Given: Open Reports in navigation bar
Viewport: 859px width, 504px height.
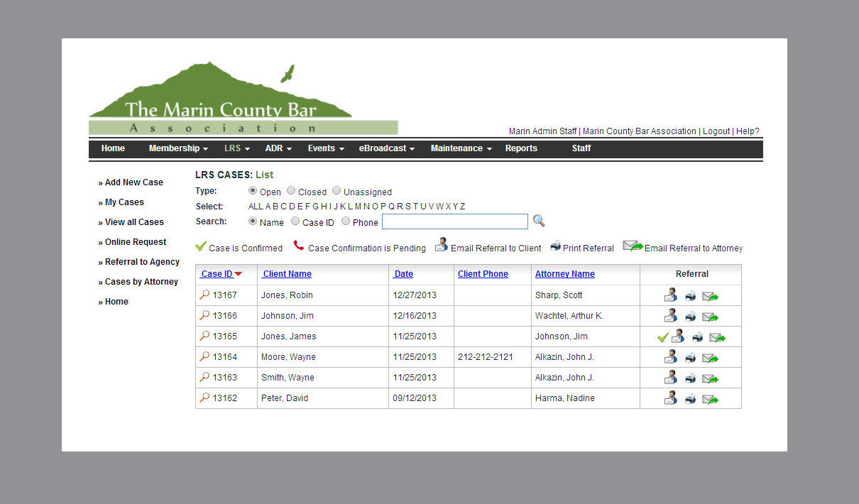Looking at the screenshot, I should [x=521, y=148].
